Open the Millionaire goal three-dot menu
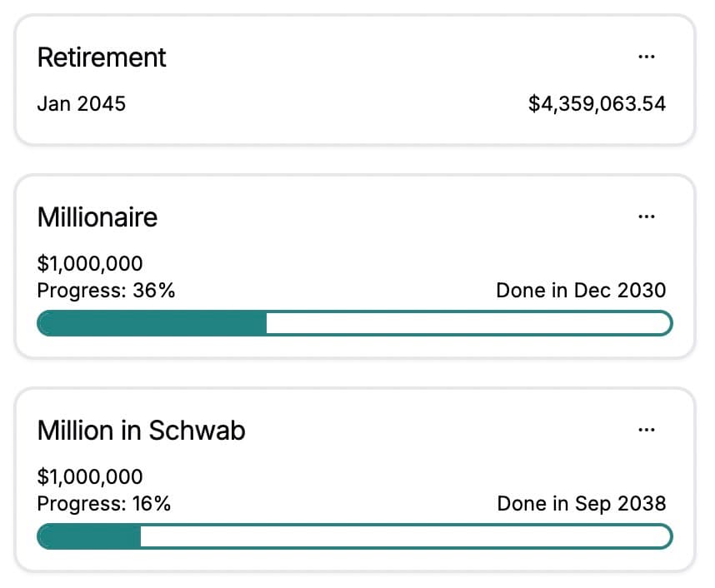This screenshot has height=588, width=715. pyautogui.click(x=646, y=217)
